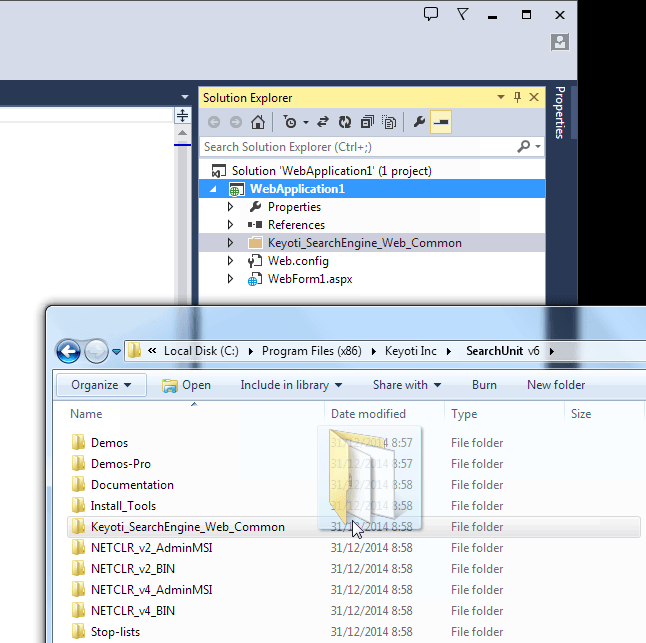Toggle the Preview Selected Items button
Viewport: 646px width, 643px height.
441,122
